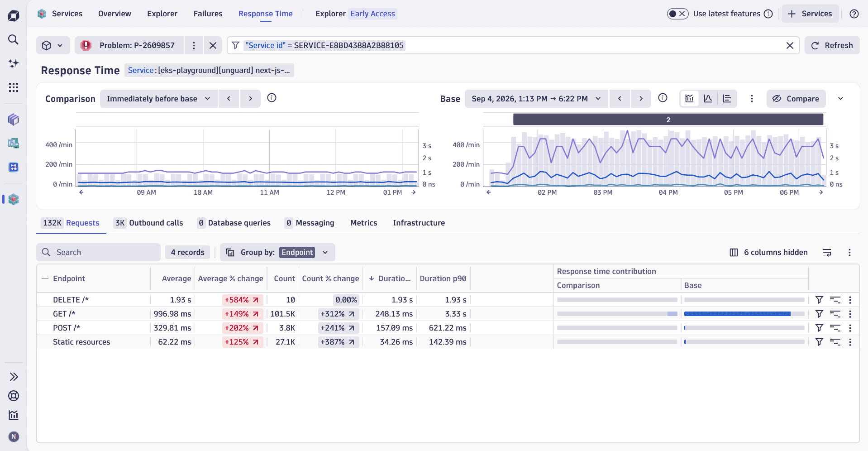Switch to Outbound calls tab
Image resolution: width=868 pixels, height=451 pixels.
(x=148, y=223)
